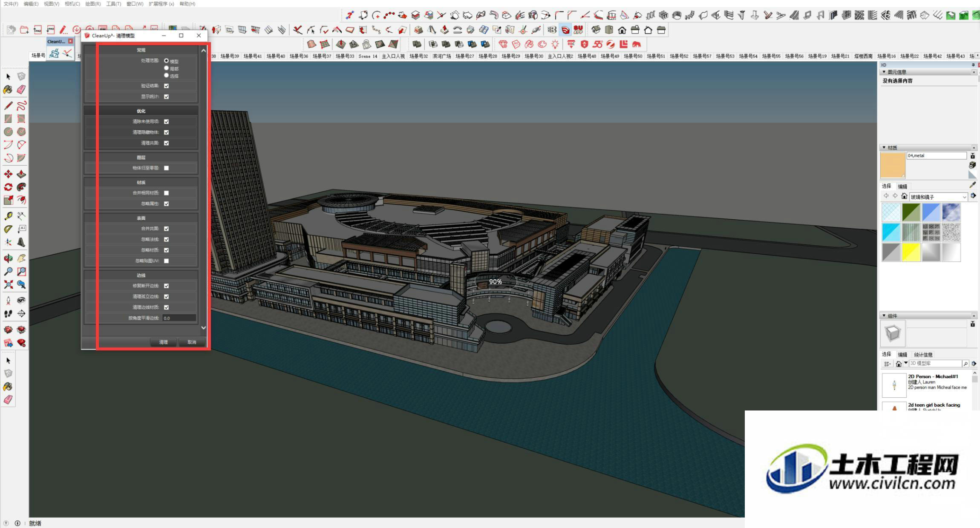Open the components details arrow menu
Viewport: 980px width, 528px height.
[974, 364]
